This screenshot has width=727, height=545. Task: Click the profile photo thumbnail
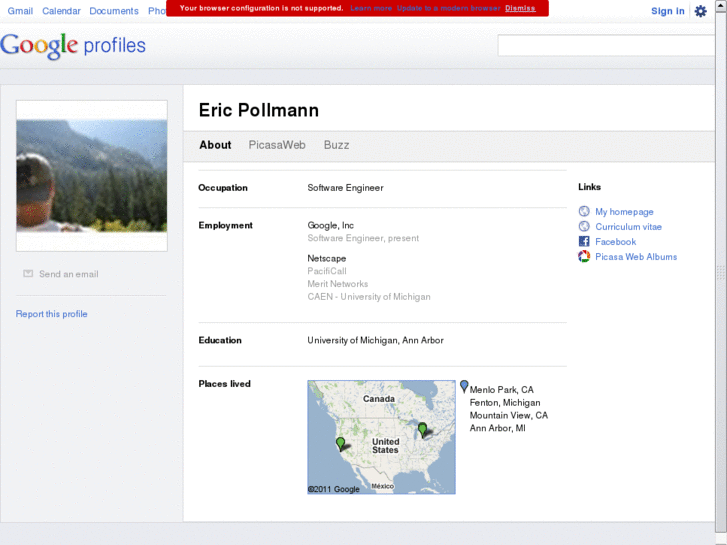(92, 176)
